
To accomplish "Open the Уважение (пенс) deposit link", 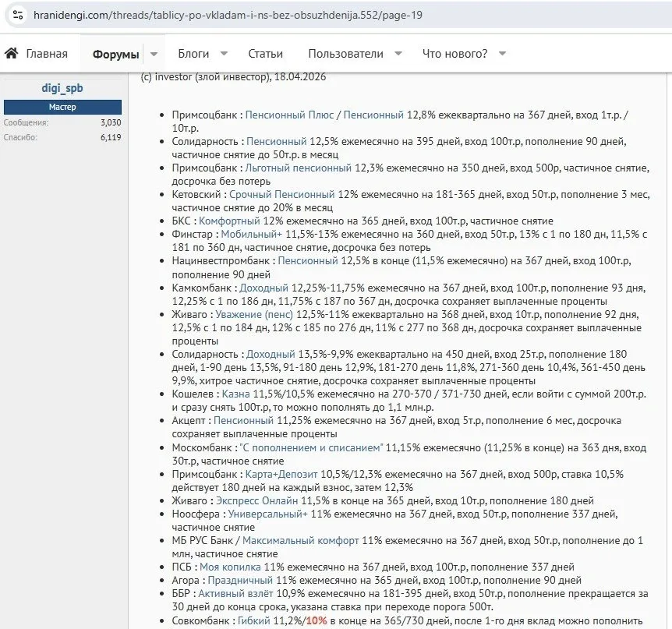I will coord(254,314).
